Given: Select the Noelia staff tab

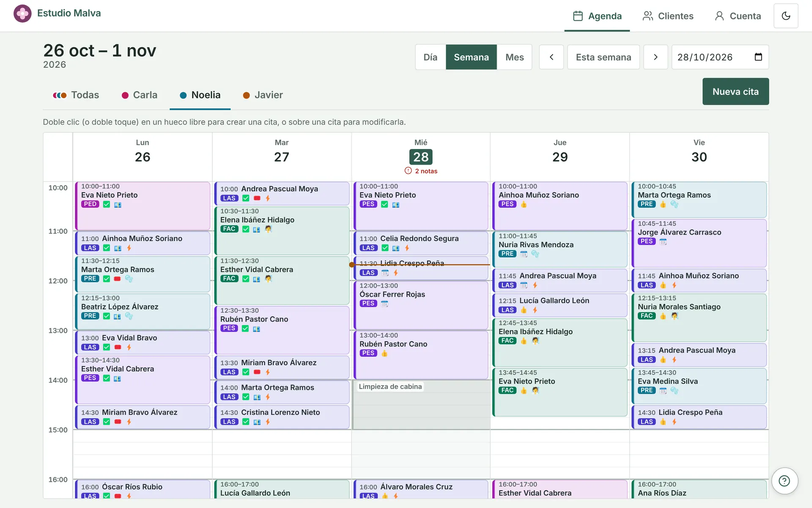Looking at the screenshot, I should coord(200,95).
